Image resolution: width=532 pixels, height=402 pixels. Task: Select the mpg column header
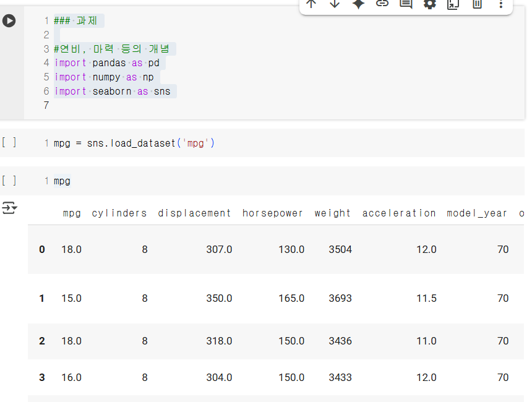[x=72, y=213]
